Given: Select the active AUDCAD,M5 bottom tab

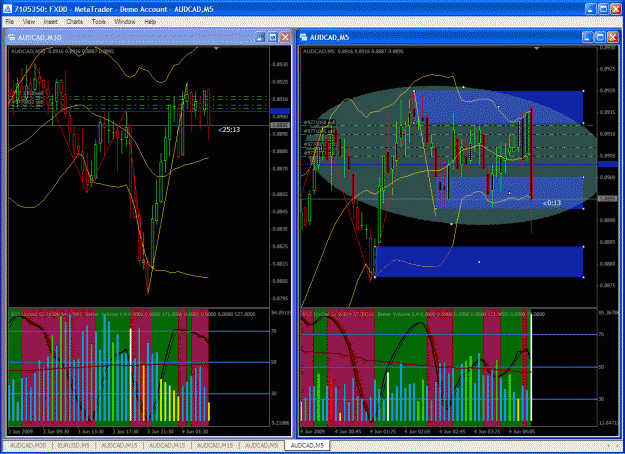Looking at the screenshot, I should pos(307,445).
